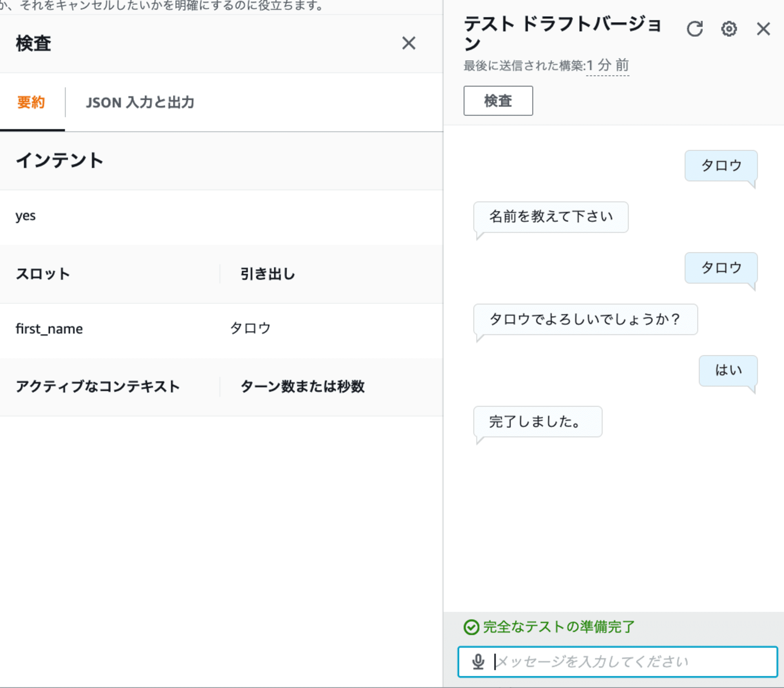Click the スロット column header
Viewport: 784px width, 688px height.
coord(43,273)
